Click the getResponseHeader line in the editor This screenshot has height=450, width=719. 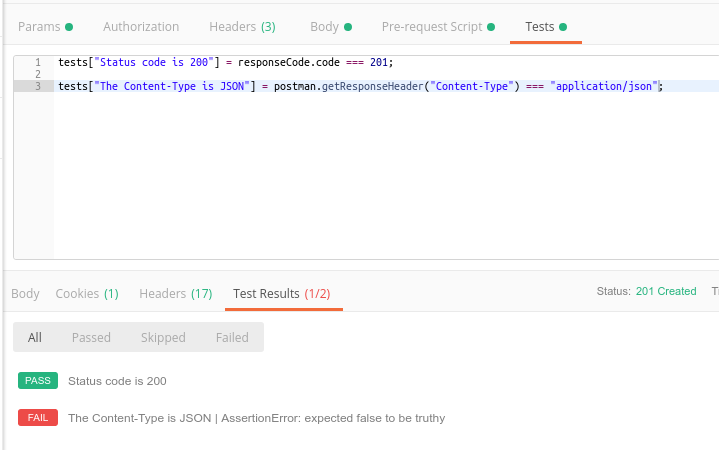click(x=400, y=87)
